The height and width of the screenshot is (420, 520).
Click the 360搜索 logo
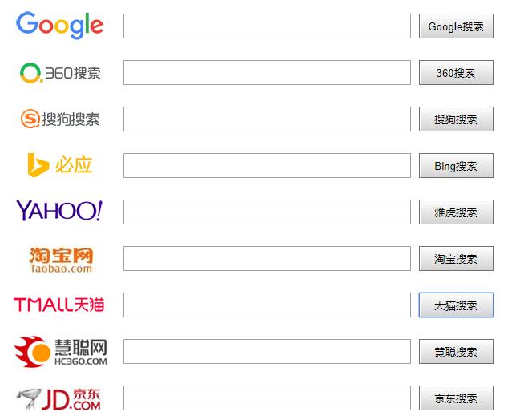click(60, 73)
